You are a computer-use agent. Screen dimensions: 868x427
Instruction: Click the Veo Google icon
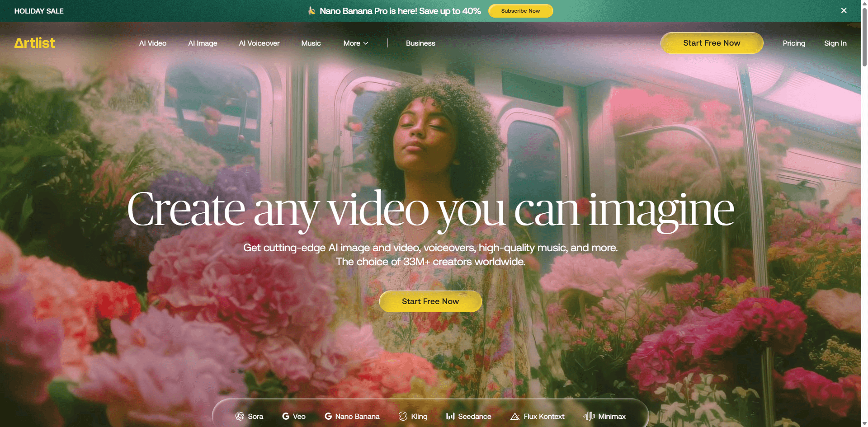(286, 416)
